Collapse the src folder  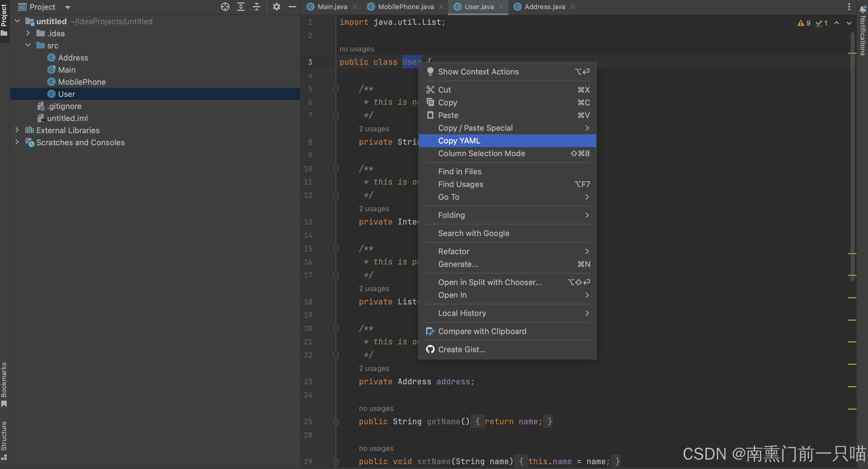28,45
